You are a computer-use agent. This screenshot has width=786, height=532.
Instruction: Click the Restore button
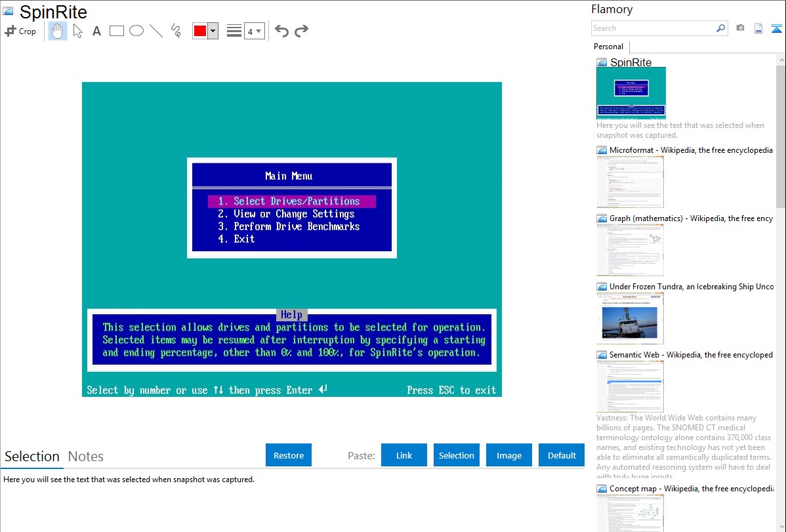point(289,455)
